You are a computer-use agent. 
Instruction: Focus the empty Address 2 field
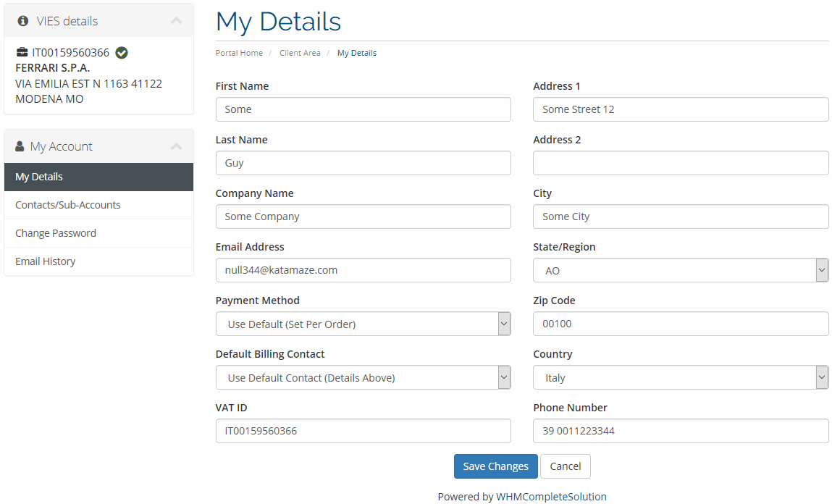point(681,163)
